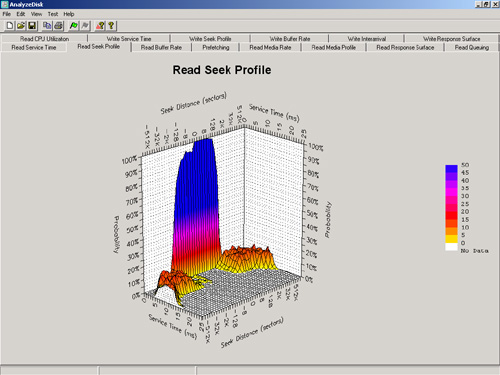Select the Write Seek Profile tab

coord(210,39)
